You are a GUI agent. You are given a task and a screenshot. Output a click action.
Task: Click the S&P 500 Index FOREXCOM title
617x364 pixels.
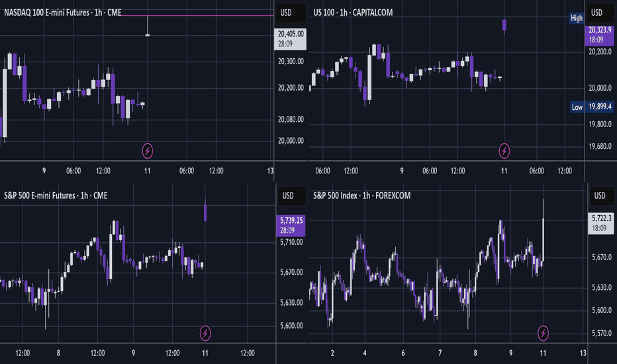pos(361,196)
